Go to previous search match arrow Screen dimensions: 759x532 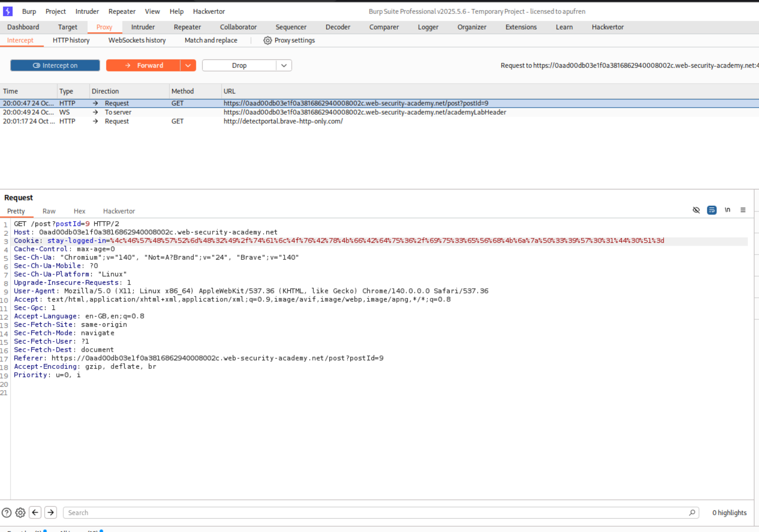[35, 512]
